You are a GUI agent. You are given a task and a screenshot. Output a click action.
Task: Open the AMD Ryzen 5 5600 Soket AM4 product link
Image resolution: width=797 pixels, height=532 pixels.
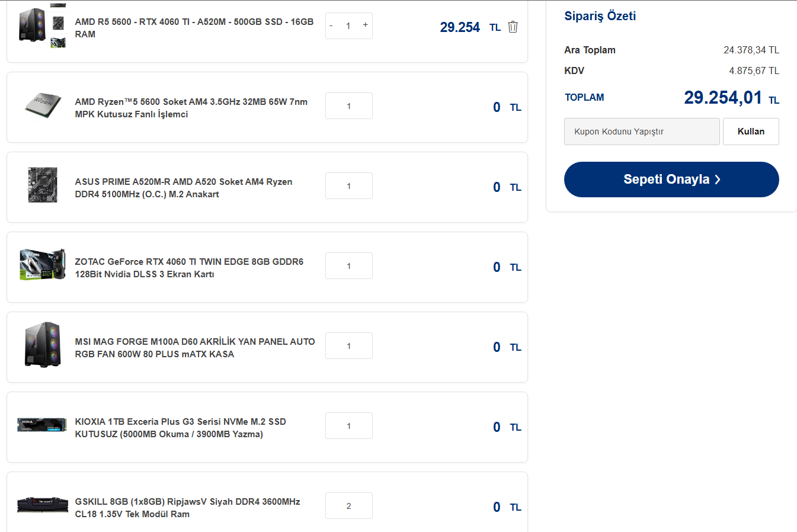click(191, 108)
